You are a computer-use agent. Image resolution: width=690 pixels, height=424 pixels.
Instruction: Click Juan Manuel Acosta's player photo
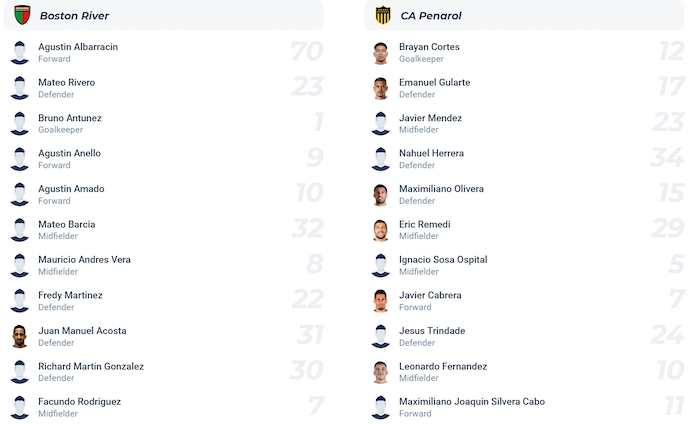point(19,336)
